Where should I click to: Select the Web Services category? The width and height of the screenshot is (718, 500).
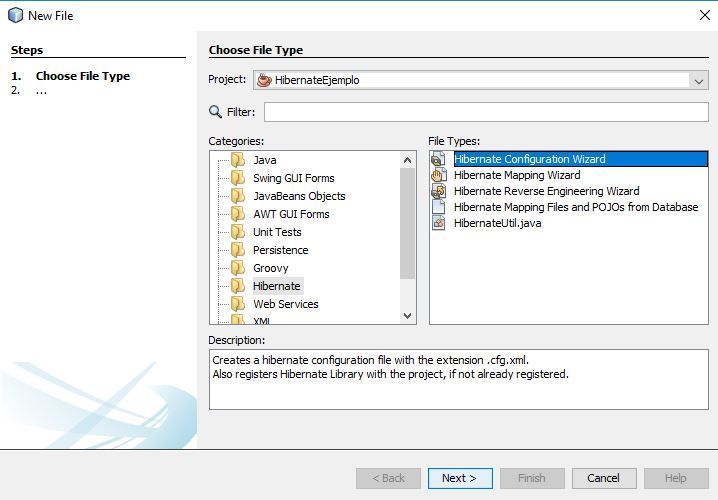[x=286, y=304]
